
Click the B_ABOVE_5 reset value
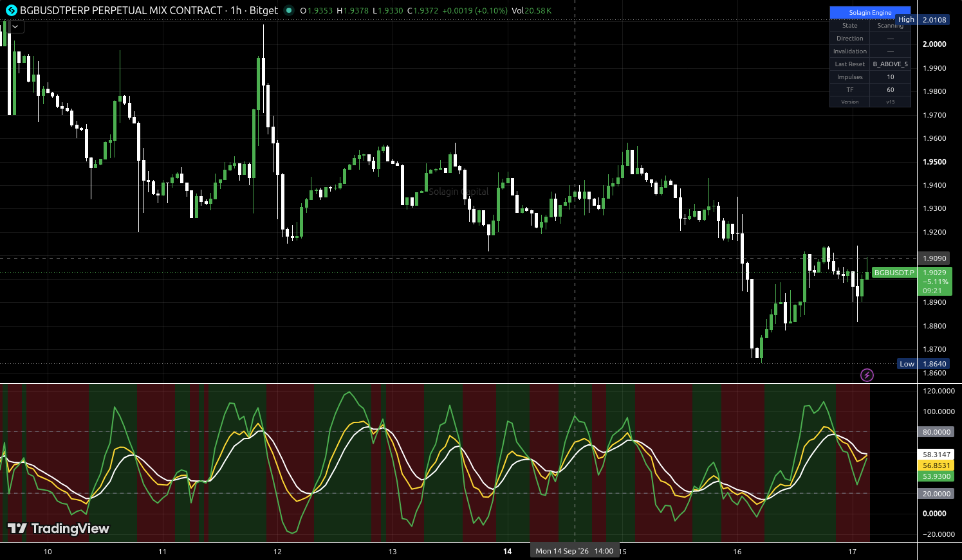[890, 64]
